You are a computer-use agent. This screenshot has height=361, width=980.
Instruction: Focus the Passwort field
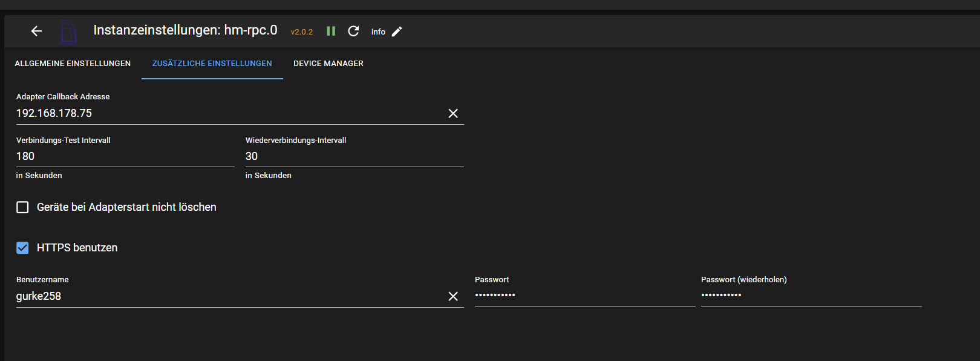[584, 296]
